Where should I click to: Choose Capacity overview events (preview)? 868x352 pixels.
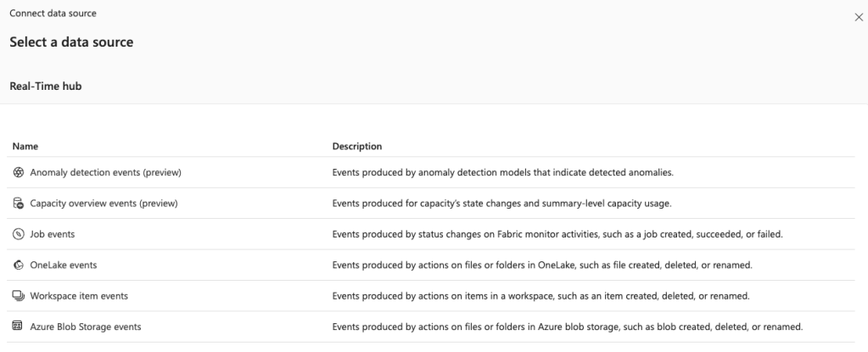coord(104,204)
